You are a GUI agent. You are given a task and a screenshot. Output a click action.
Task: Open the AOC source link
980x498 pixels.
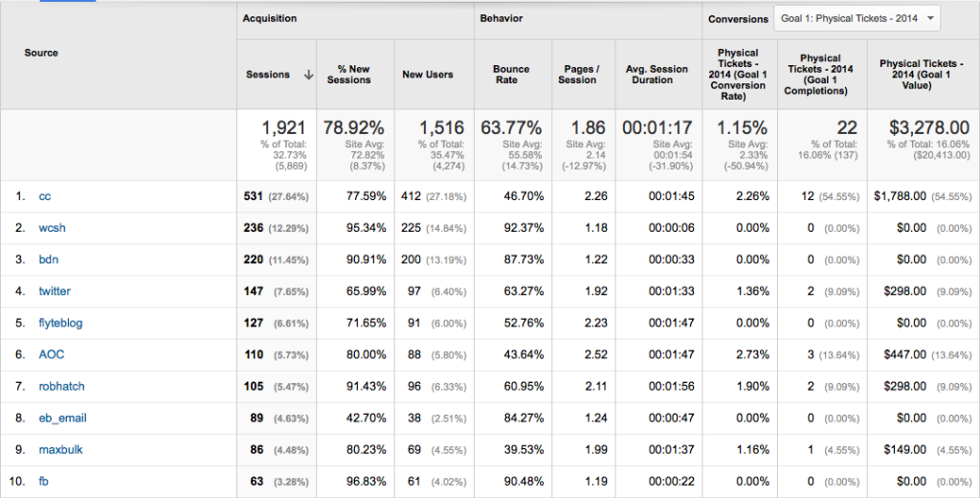(x=52, y=354)
